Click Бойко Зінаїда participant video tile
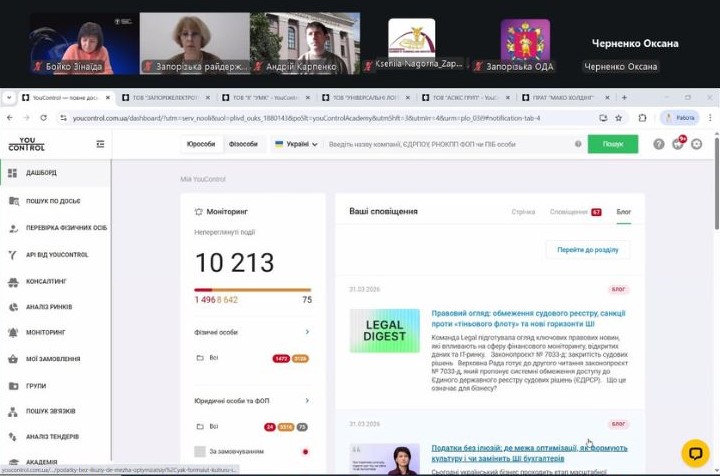 point(84,43)
